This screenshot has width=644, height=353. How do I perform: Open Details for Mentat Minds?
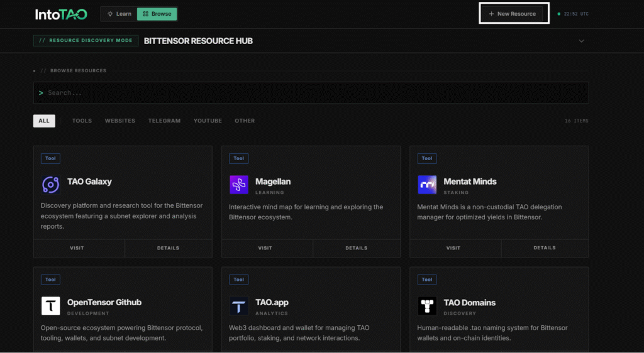click(x=545, y=248)
